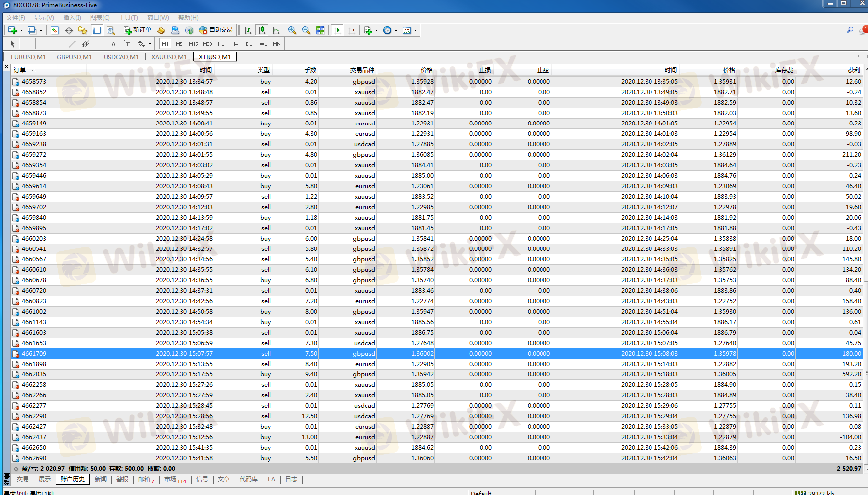The image size is (868, 495).
Task: Expand the new chart dropdown arrow
Action: tap(21, 30)
